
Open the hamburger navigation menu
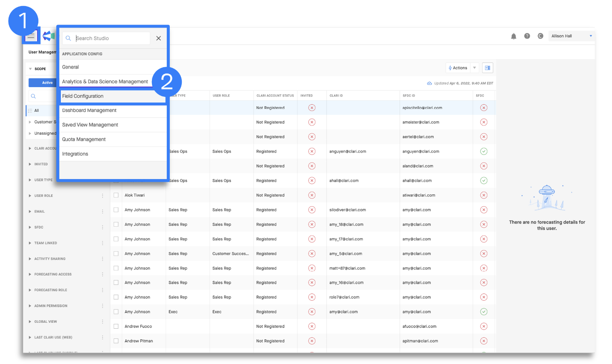[x=31, y=37]
